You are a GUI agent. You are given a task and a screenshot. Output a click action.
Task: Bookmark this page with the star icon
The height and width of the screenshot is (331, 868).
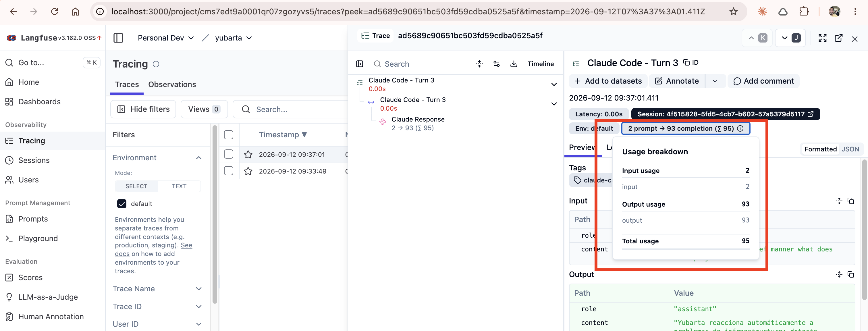[x=733, y=11]
